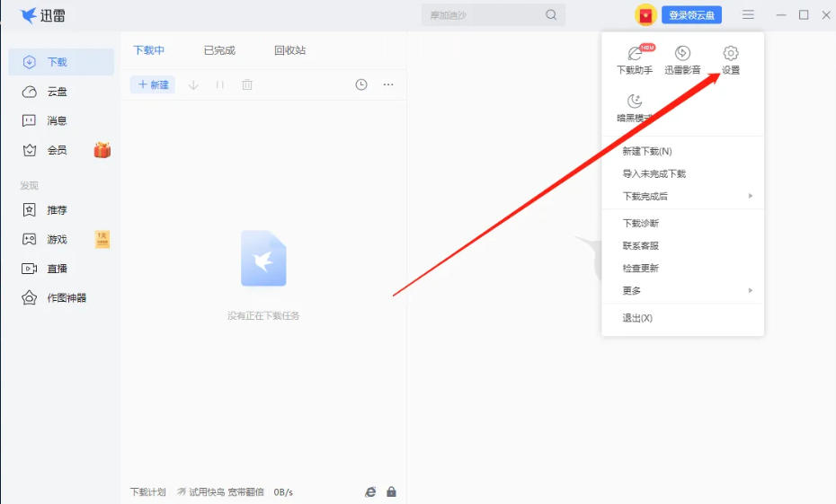Select 退出(X) menu item
Image resolution: width=836 pixels, height=504 pixels.
(682, 318)
